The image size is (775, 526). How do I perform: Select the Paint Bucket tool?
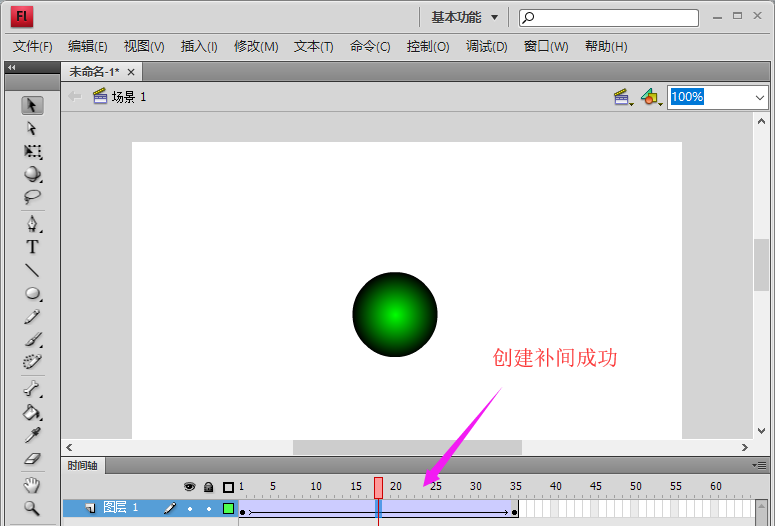(32, 412)
